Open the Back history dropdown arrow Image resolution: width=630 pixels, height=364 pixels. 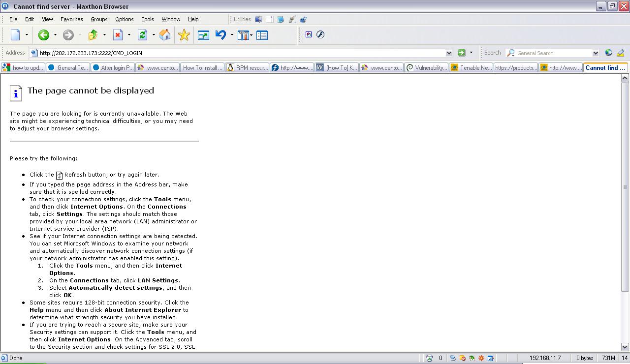point(55,35)
